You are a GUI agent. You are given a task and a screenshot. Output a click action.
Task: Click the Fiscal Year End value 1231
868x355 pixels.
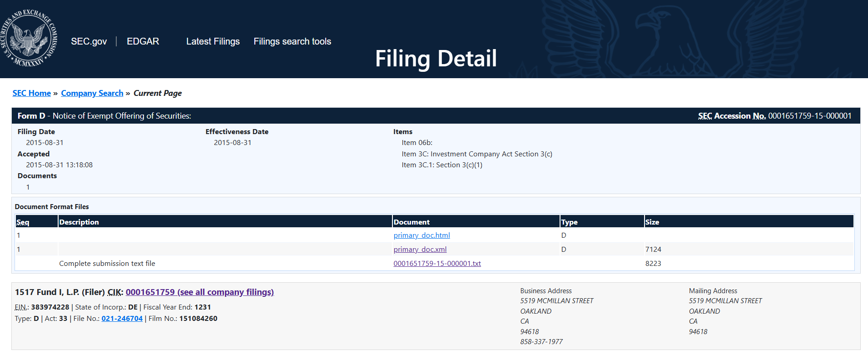pyautogui.click(x=203, y=307)
